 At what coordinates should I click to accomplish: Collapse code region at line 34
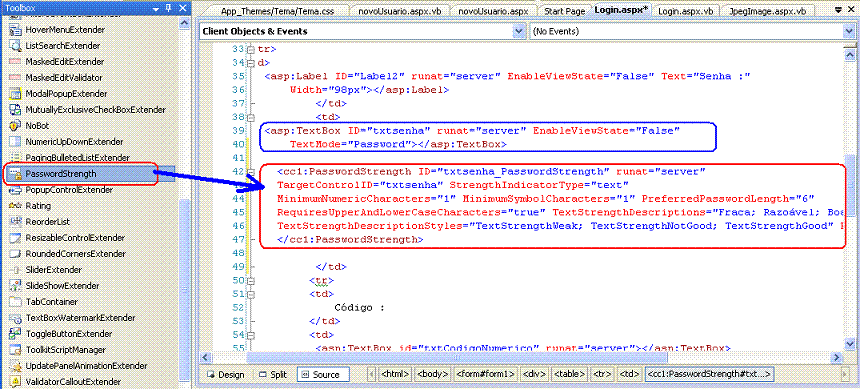(251, 63)
